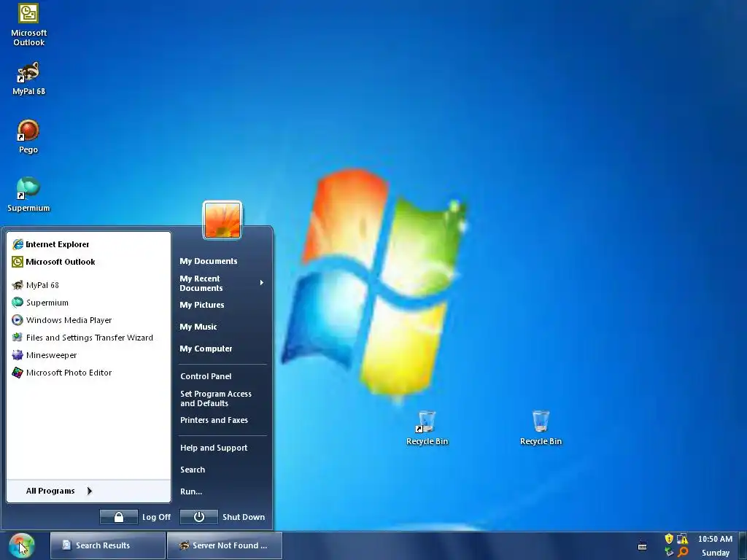The width and height of the screenshot is (747, 560).
Task: Click the orange flower user picture
Action: pyautogui.click(x=222, y=220)
